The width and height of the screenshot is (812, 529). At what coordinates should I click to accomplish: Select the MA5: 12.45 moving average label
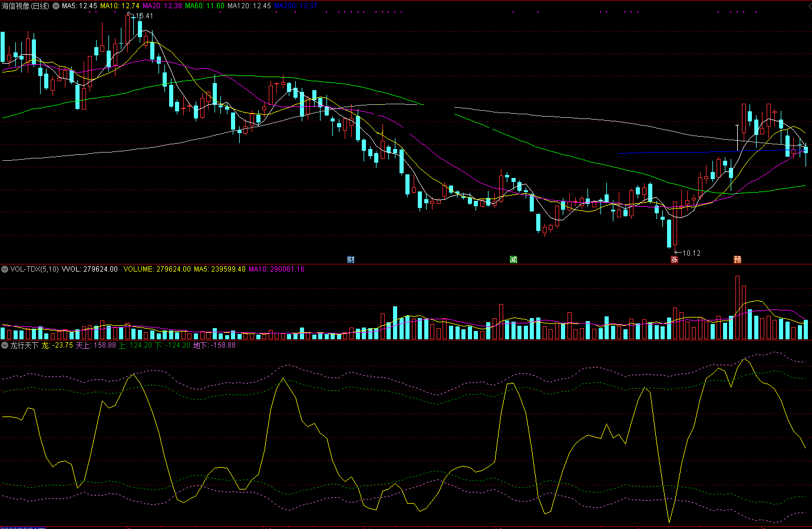tap(80, 6)
